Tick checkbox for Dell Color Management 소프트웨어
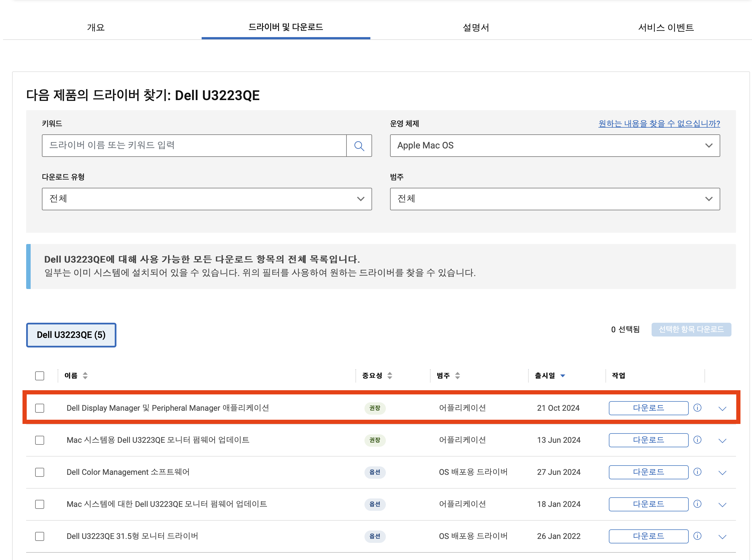The image size is (752, 560). [40, 472]
